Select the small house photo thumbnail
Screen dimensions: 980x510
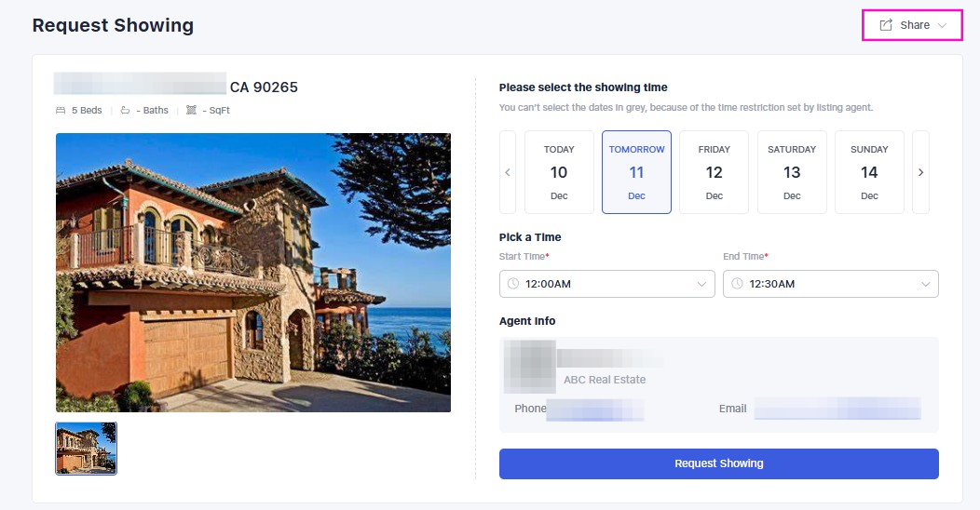tap(86, 449)
